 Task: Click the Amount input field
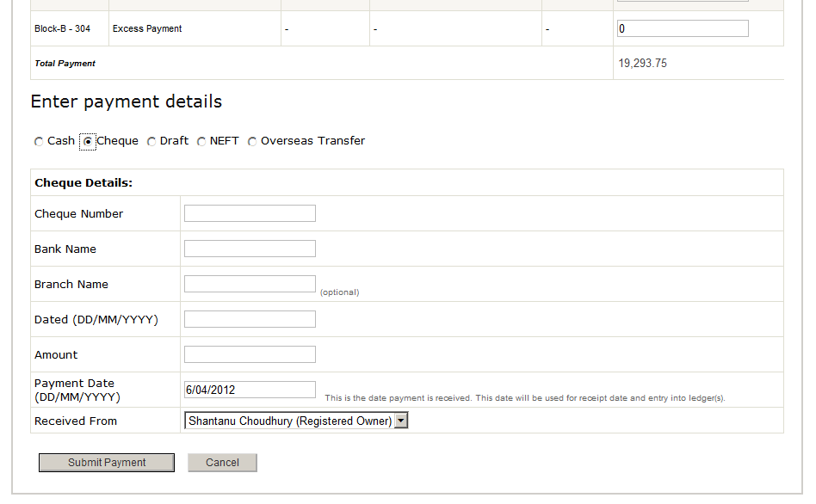[x=250, y=354]
